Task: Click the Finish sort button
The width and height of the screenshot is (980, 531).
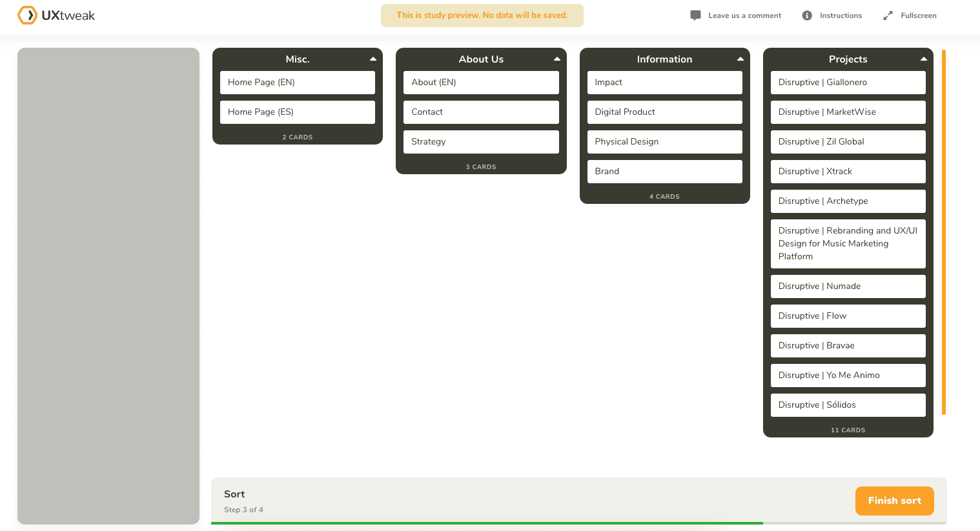Action: (894, 501)
